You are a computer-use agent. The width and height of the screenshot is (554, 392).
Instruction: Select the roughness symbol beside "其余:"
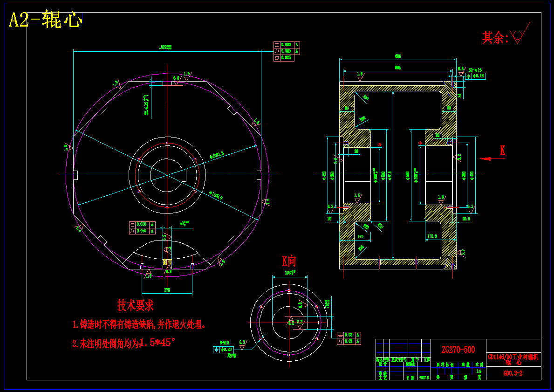pos(520,33)
